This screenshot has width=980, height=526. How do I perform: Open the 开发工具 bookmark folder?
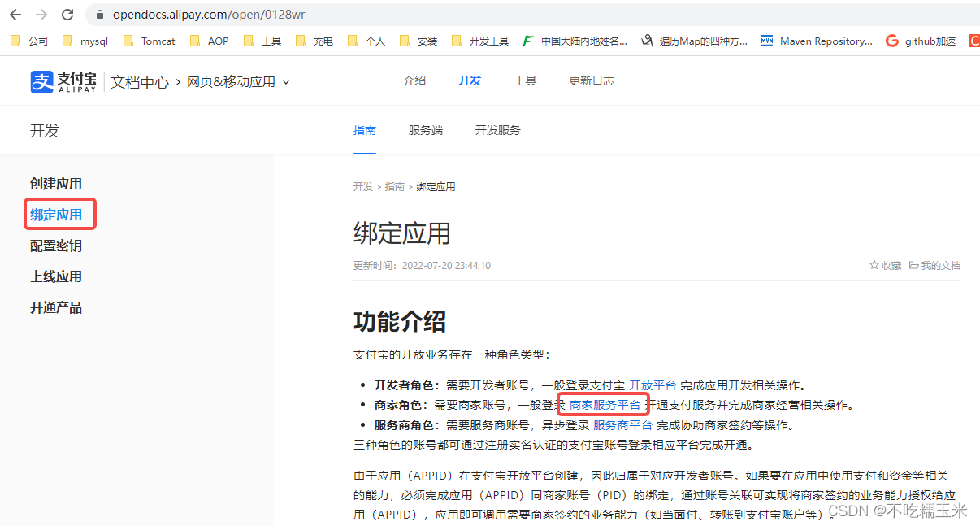[x=479, y=41]
